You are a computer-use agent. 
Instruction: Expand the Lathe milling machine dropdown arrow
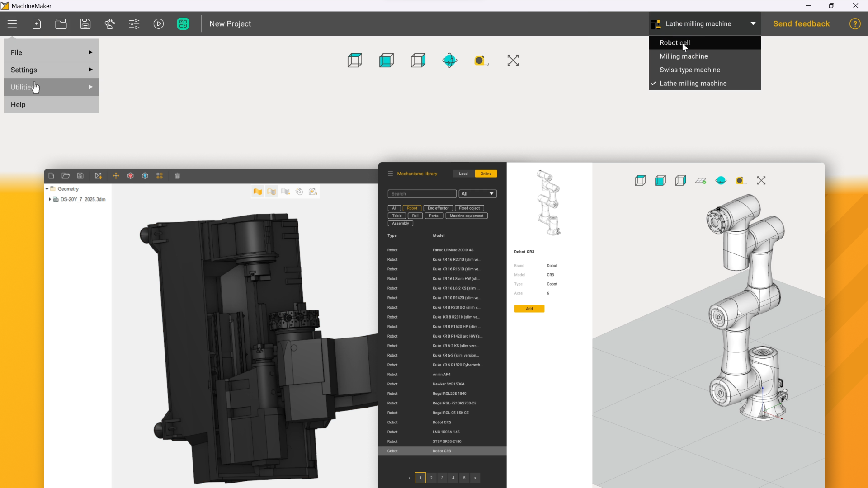point(753,24)
